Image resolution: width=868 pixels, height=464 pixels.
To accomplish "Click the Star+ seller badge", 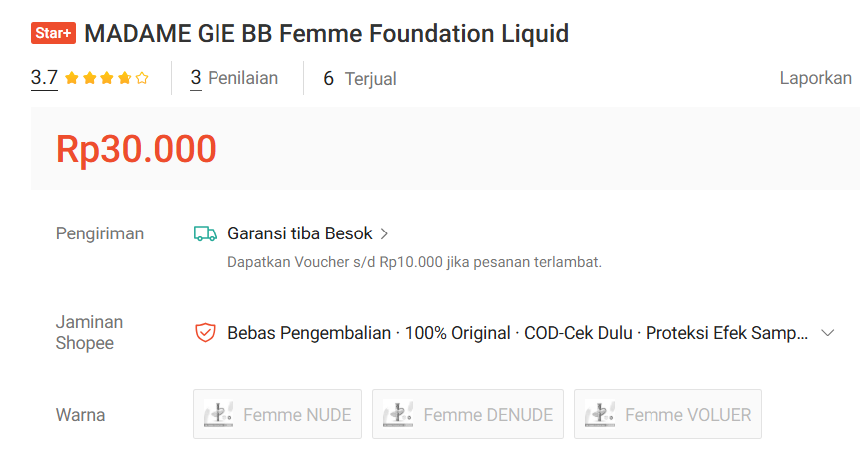I will [54, 34].
